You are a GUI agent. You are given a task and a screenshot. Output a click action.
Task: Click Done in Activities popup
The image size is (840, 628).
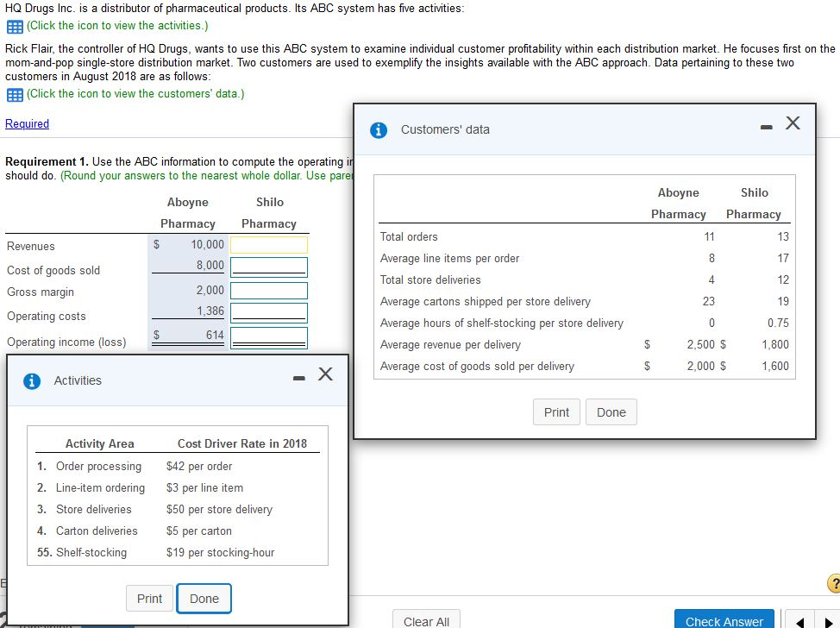pyautogui.click(x=204, y=599)
